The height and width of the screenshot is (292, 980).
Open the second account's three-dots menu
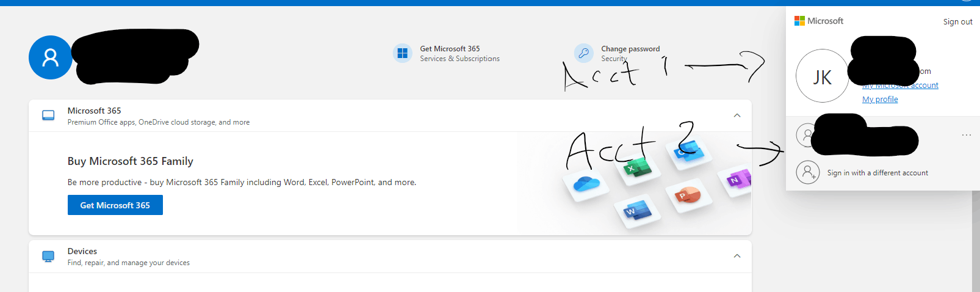click(967, 135)
